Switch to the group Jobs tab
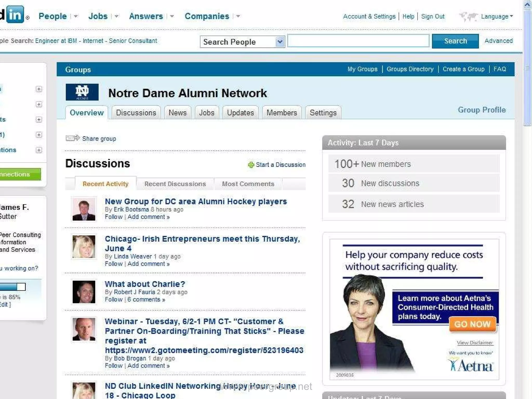The height and width of the screenshot is (399, 532). (x=207, y=112)
